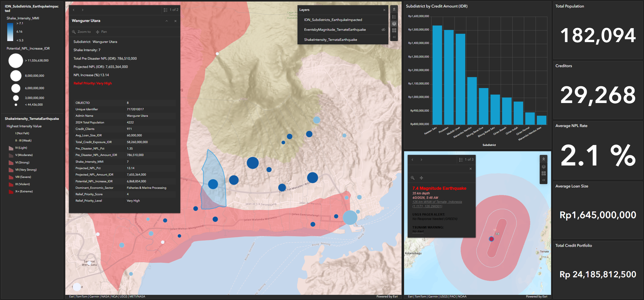Click Average Loan Size Rp1,645,000,000
Viewport: 644px width, 300px height.
tap(598, 215)
